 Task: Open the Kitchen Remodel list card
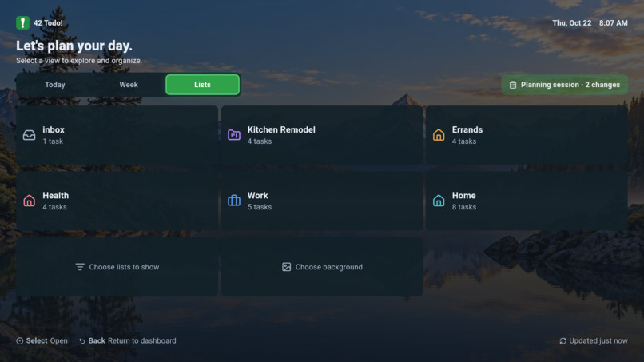pyautogui.click(x=322, y=135)
